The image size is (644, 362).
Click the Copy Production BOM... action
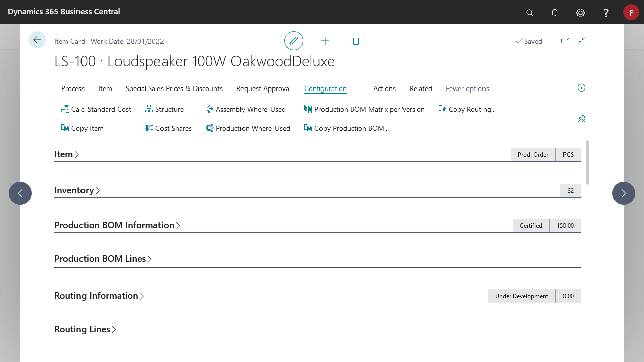347,128
